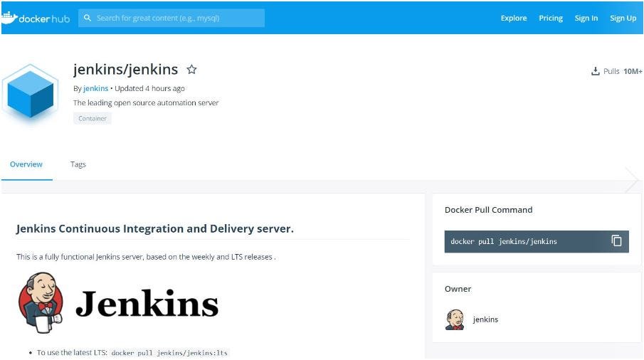The image size is (644, 360).
Task: Click the Container category badge
Action: pyautogui.click(x=93, y=118)
